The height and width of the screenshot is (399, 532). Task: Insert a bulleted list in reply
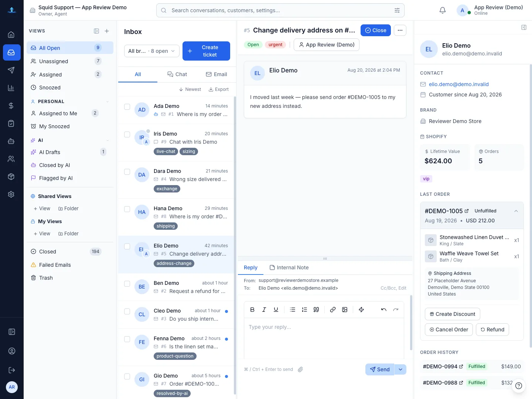293,310
